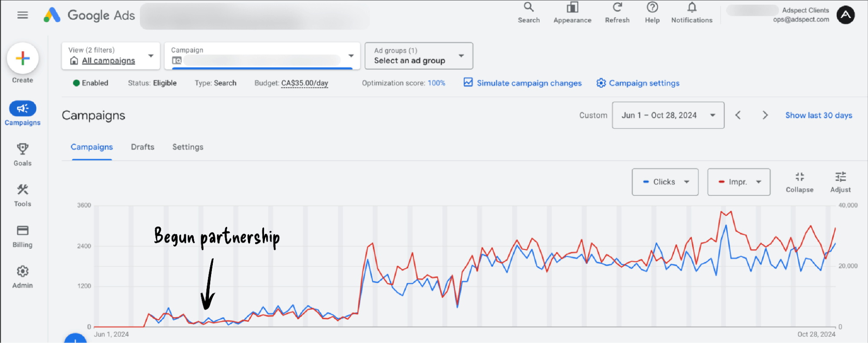This screenshot has height=343, width=868.
Task: Switch to the Drafts tab
Action: (142, 147)
